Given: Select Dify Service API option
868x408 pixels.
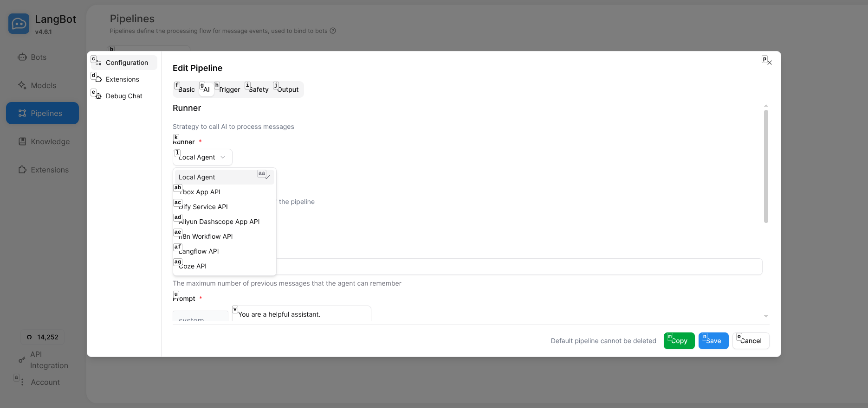Looking at the screenshot, I should 203,207.
